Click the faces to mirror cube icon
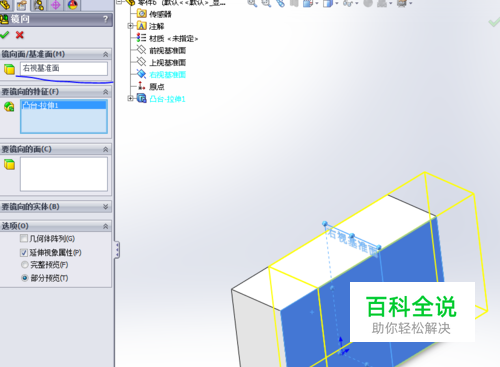 [x=9, y=164]
